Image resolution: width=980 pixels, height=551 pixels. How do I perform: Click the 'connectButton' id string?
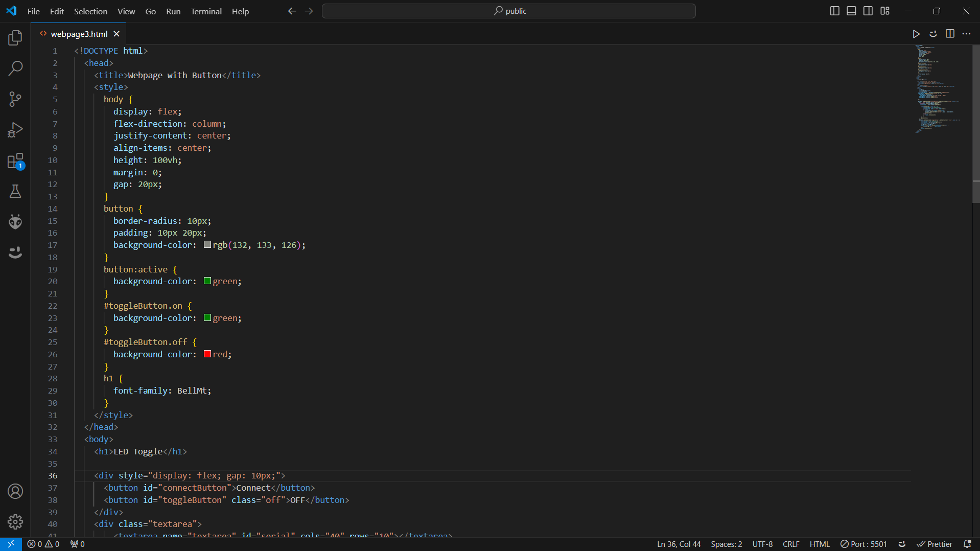pos(194,488)
